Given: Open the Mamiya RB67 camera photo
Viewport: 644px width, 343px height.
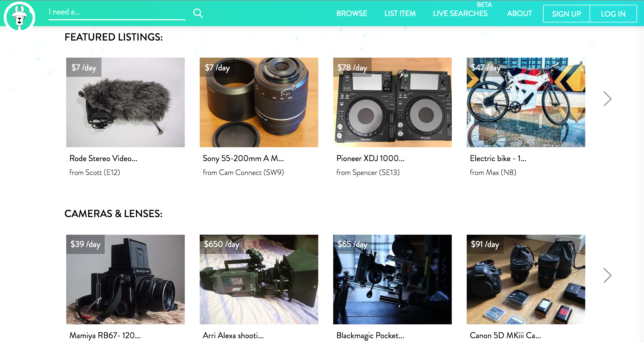Looking at the screenshot, I should tap(125, 280).
